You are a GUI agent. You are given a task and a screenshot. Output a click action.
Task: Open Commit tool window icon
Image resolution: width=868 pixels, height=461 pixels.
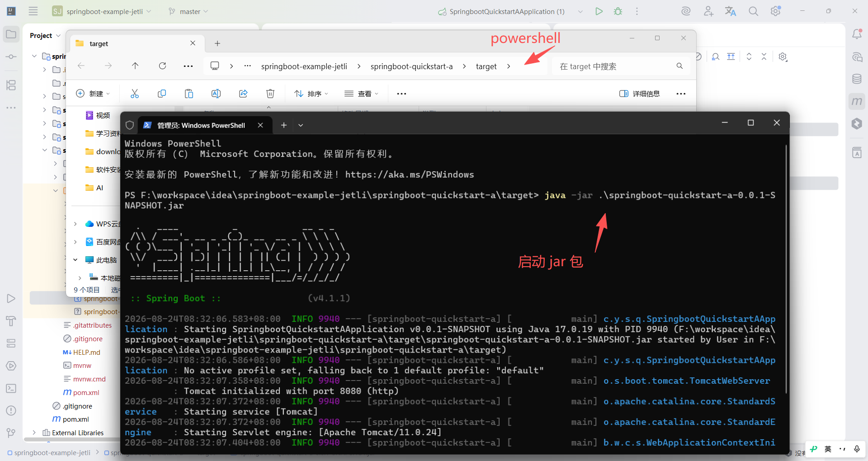point(11,57)
